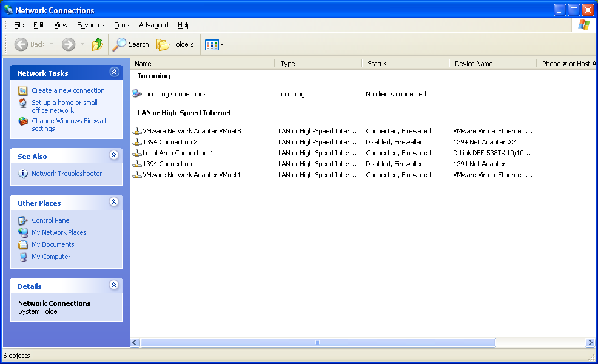Select the Local Area Connection 4 icon
Viewport: 598px width, 364px height.
(x=137, y=153)
